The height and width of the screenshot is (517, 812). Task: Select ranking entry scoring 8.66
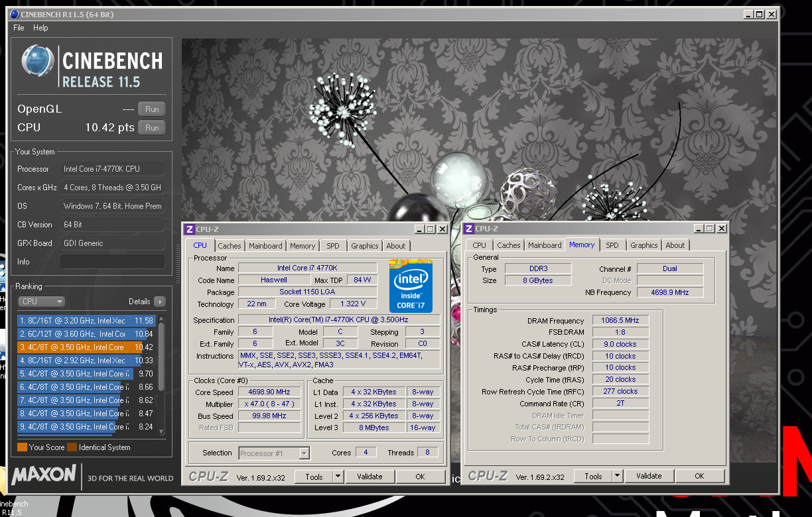pos(86,387)
